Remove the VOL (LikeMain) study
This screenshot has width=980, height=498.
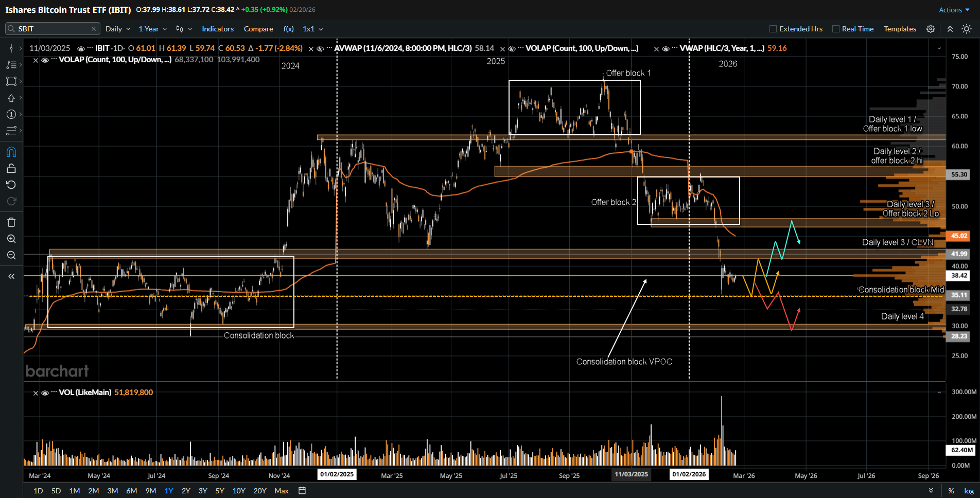coord(36,393)
